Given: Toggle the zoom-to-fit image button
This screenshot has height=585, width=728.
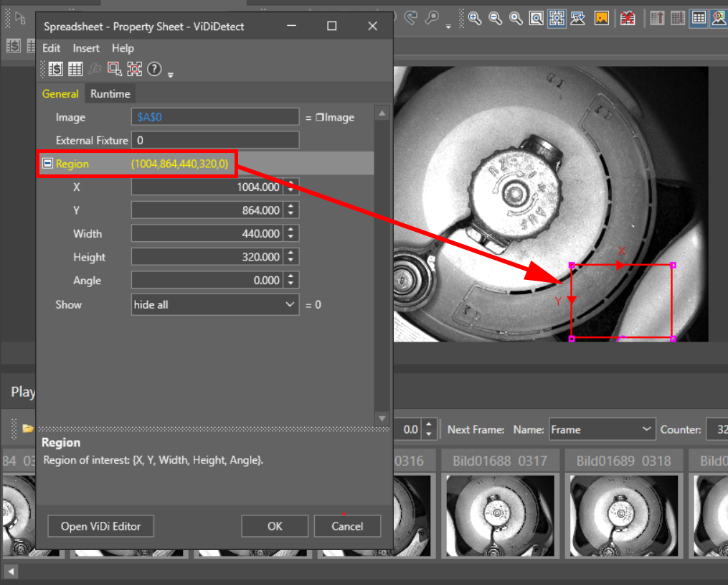Looking at the screenshot, I should tap(557, 19).
